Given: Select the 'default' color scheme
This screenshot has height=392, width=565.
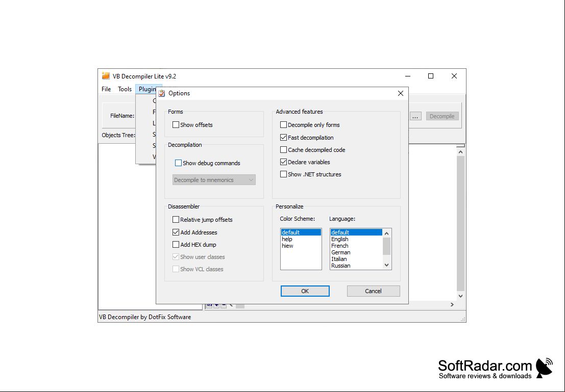Looking at the screenshot, I should coord(301,232).
